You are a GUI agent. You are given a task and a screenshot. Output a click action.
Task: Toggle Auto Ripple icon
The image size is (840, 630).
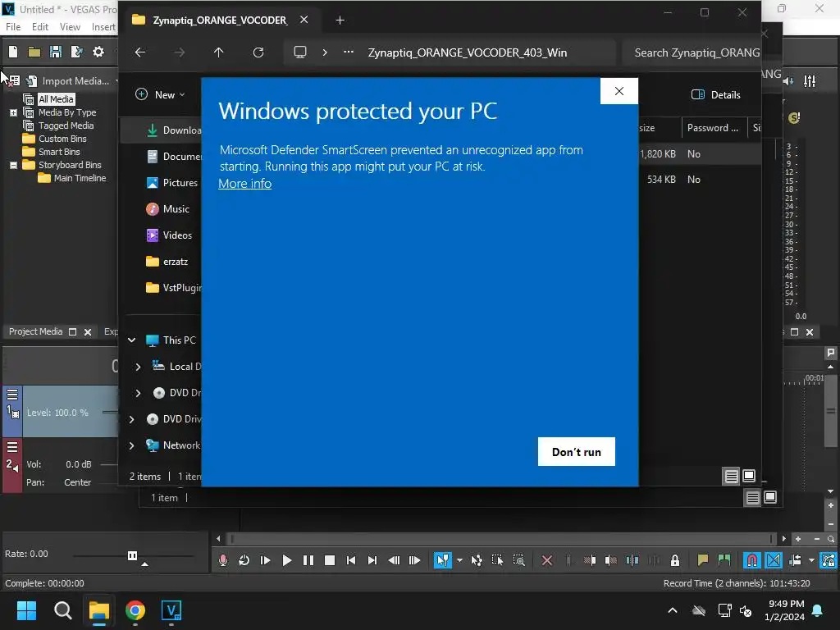tap(796, 560)
